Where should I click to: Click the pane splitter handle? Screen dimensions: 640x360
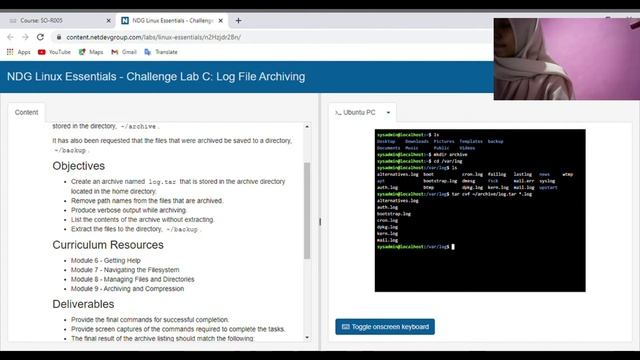point(320,222)
